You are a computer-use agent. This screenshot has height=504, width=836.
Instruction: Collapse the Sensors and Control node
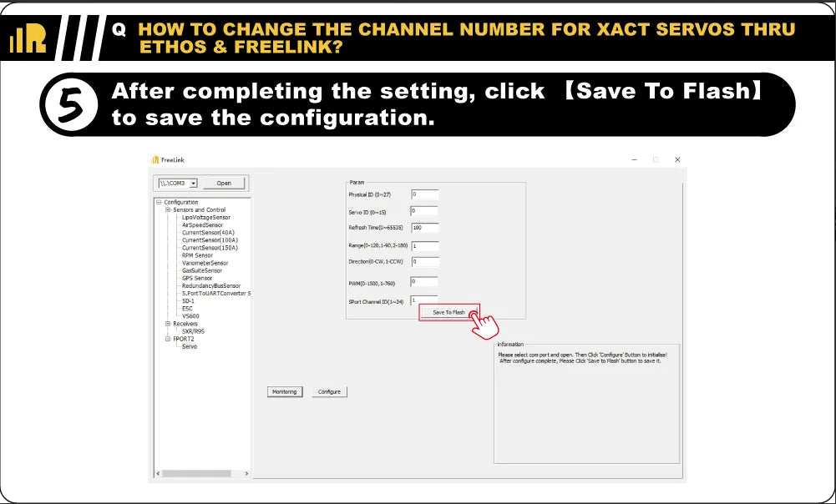168,210
